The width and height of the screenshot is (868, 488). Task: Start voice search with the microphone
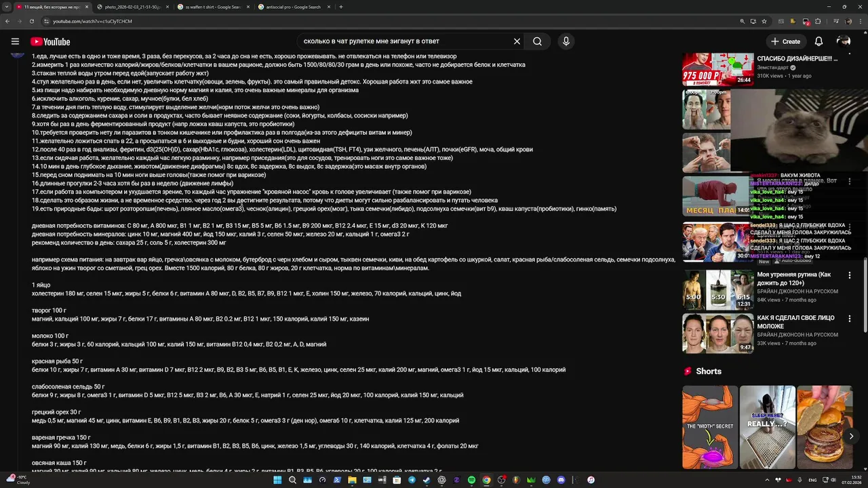click(x=566, y=41)
